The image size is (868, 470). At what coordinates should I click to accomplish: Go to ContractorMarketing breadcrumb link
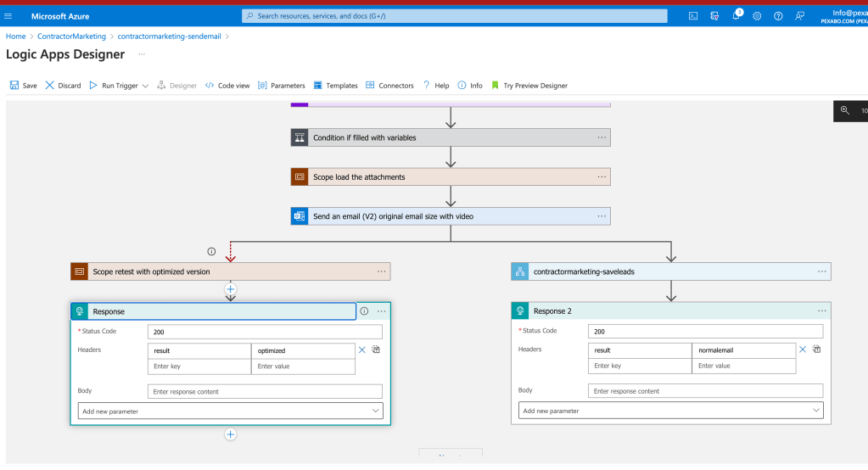coord(71,36)
